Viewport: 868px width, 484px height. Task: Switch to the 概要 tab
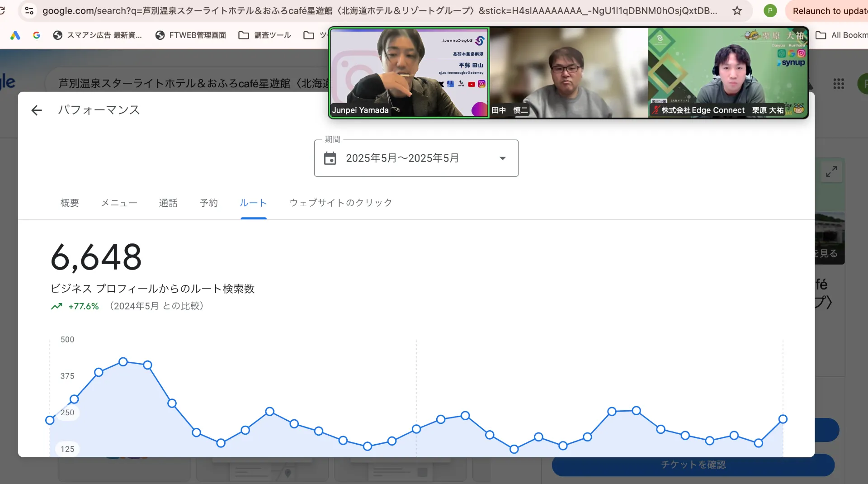click(70, 203)
